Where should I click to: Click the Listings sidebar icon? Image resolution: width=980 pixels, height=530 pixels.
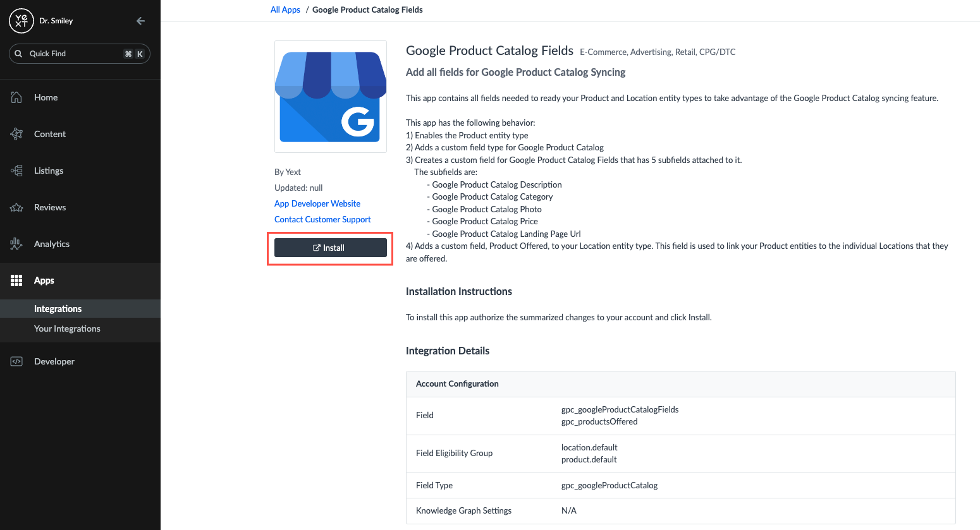(x=16, y=171)
